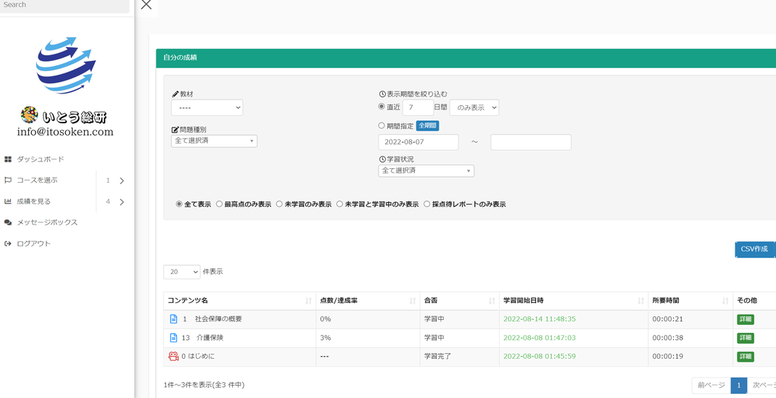This screenshot has height=398, width=776.
Task: Click the 社会保障の概要 content name
Action: click(219, 319)
